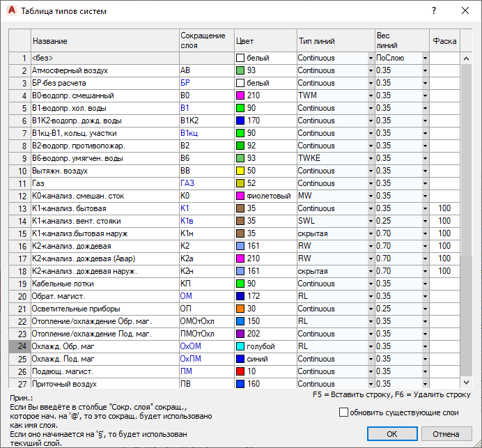Click name cell 'Атмосферный воздух'
Viewport: 482px width, 448px height.
pyautogui.click(x=104, y=71)
